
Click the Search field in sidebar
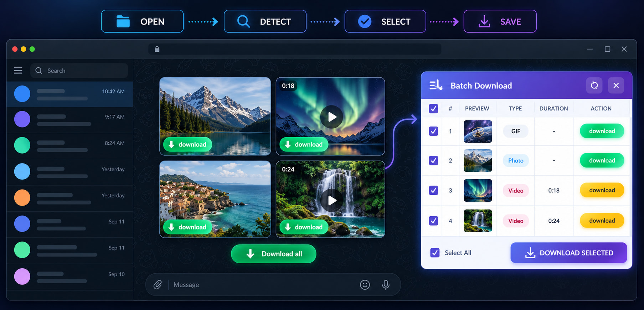point(79,71)
